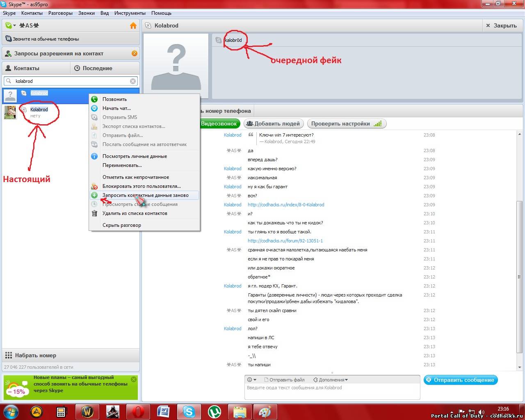This screenshot has width=525, height=420.
Task: Choose 'Начать чат...' in context menu
Action: pos(145,108)
